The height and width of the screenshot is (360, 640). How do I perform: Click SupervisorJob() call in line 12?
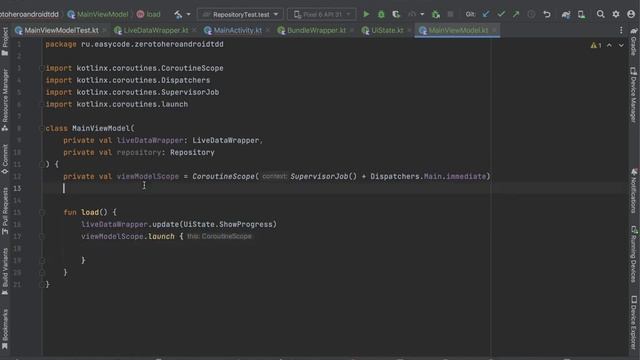[x=323, y=176]
